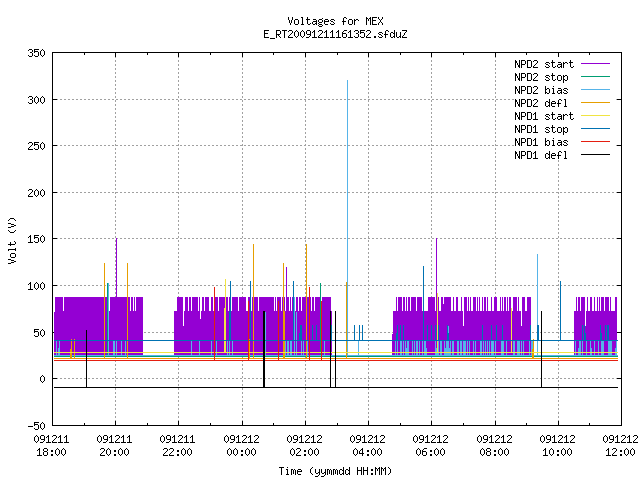The height and width of the screenshot is (480, 640).
Task: Click the yellow NPD1 start legend line
Action: click(x=595, y=116)
